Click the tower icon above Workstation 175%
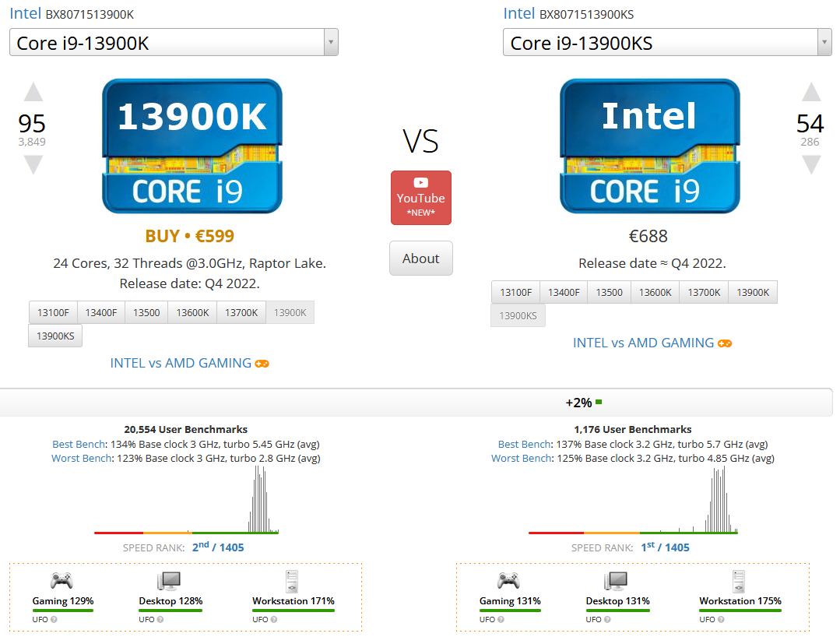Screen dimensions: 840x637 coord(739,581)
